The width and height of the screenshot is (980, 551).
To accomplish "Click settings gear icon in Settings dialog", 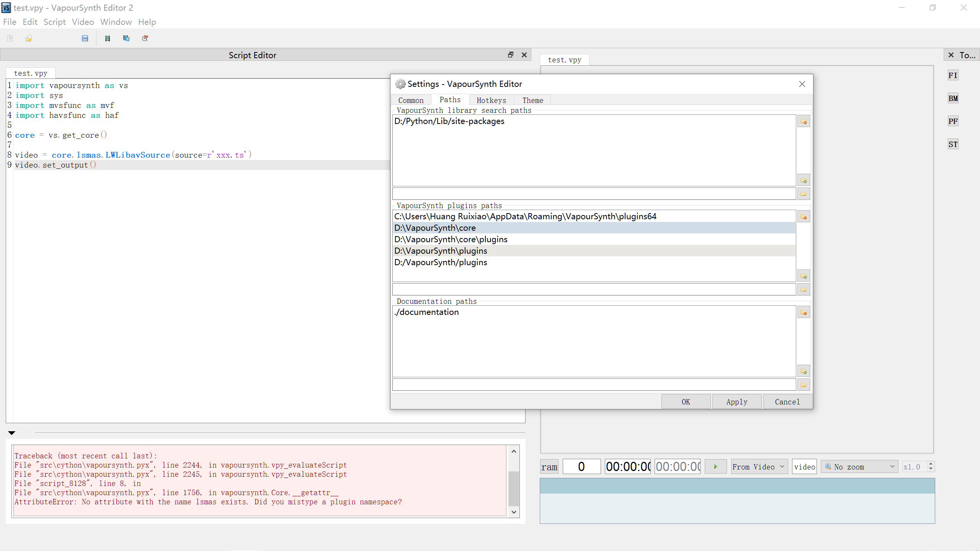I will tap(400, 83).
